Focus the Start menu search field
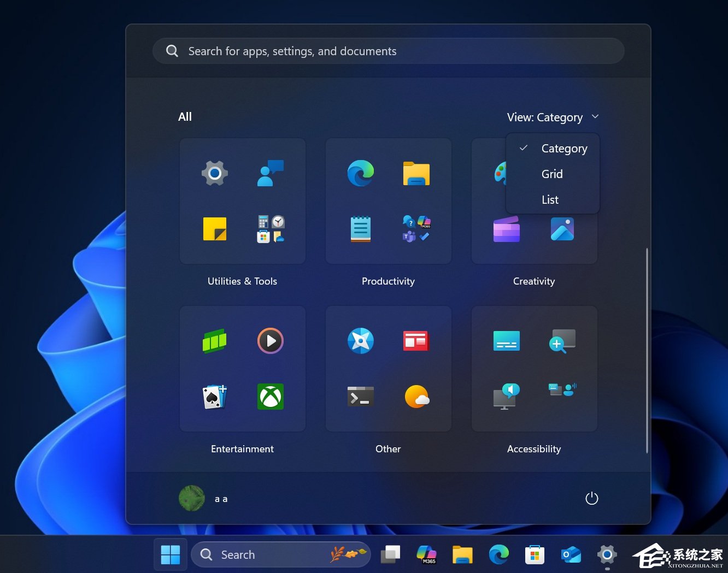Image resolution: width=728 pixels, height=573 pixels. click(x=389, y=51)
